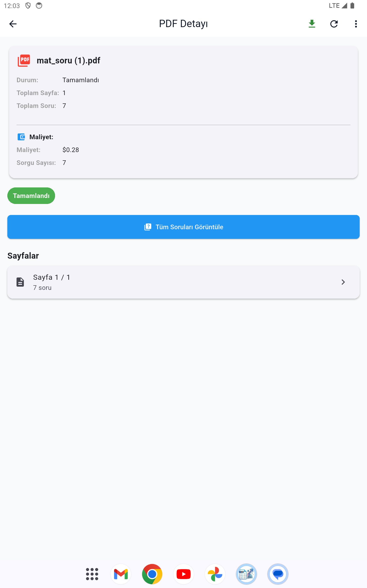
Task: Tap the Sayfalar section heading
Action: pyautogui.click(x=23, y=256)
